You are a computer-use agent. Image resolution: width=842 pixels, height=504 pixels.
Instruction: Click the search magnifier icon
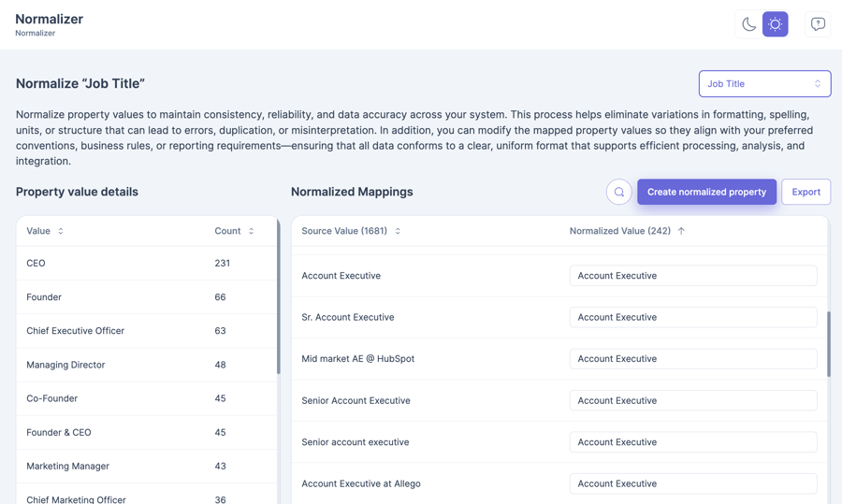point(618,192)
